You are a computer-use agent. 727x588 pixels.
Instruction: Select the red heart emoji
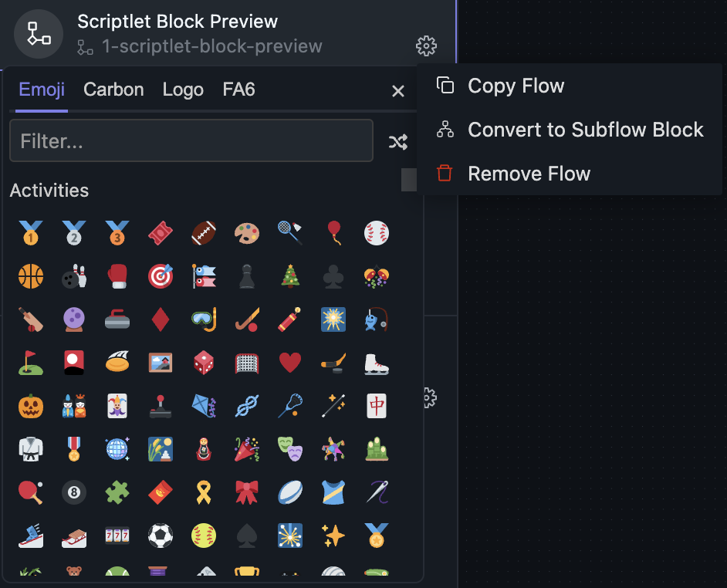tap(290, 362)
